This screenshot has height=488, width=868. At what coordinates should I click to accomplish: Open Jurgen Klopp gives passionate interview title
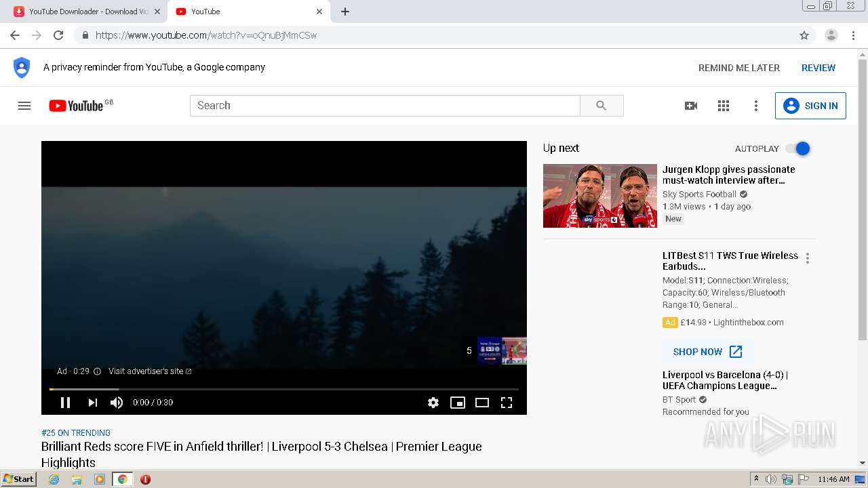pos(729,175)
